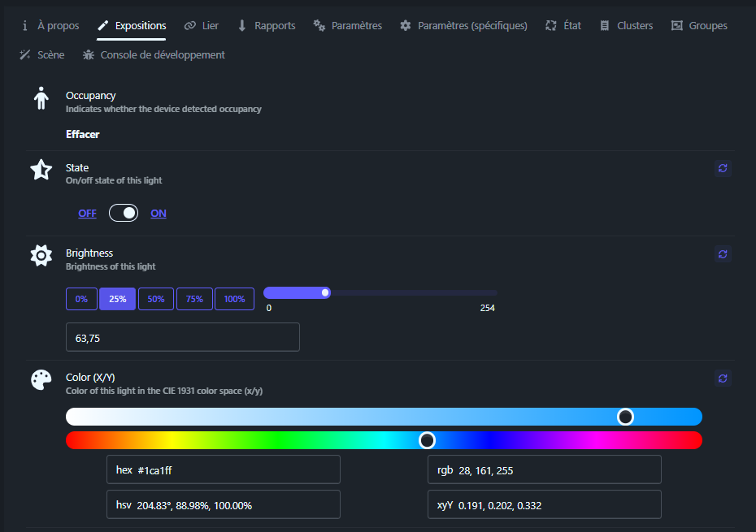Click the Occupancy person icon

41,98
